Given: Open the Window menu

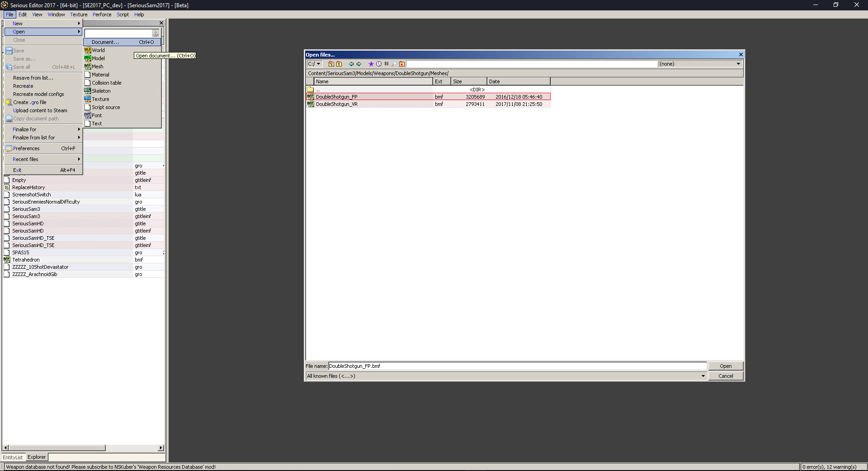Looking at the screenshot, I should point(56,14).
